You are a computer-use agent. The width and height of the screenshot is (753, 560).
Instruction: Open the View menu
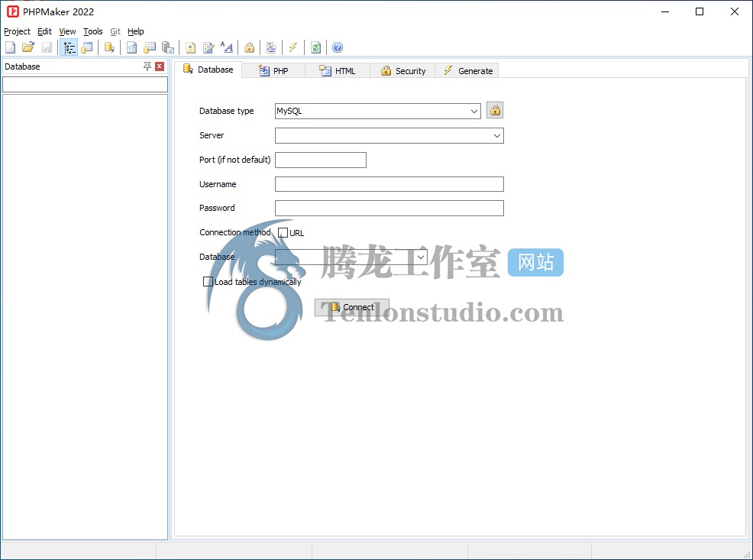[67, 31]
